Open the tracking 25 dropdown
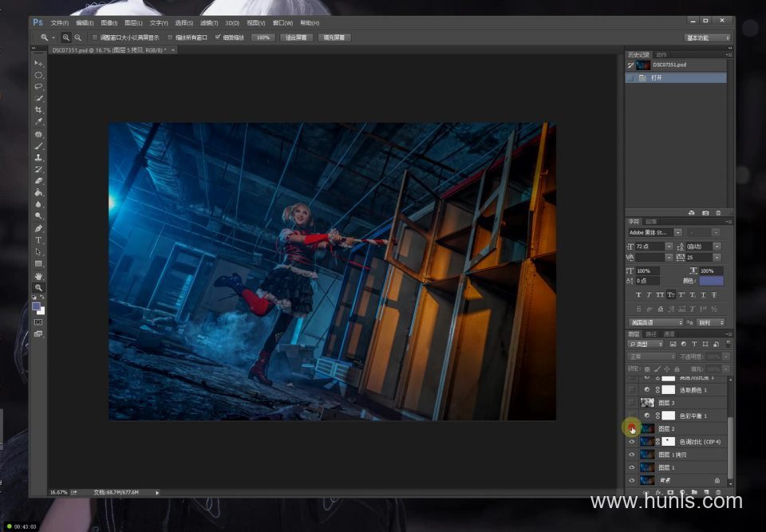This screenshot has height=532, width=766. click(717, 258)
